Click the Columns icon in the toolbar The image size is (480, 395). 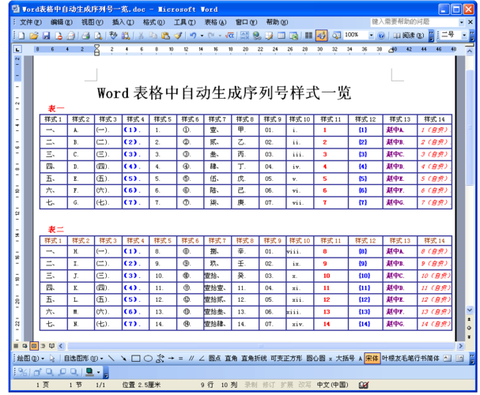click(x=309, y=35)
